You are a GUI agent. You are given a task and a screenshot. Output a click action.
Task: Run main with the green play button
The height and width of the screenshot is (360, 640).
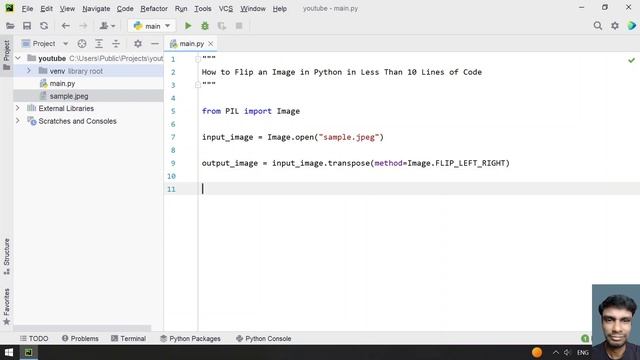pos(188,26)
